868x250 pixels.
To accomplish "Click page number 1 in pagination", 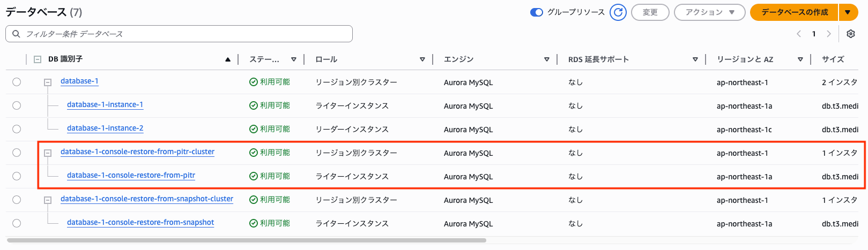I will click(814, 34).
